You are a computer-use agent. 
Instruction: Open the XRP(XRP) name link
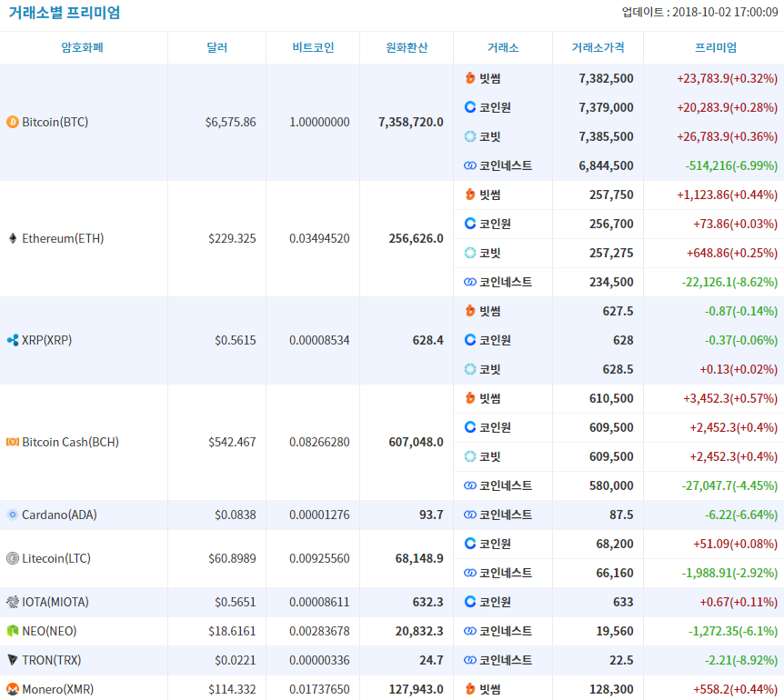click(x=47, y=340)
